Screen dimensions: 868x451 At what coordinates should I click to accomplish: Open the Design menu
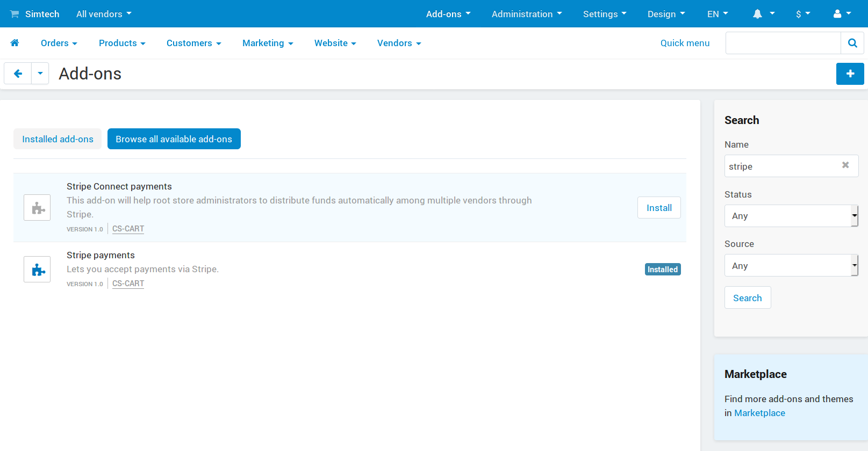pyautogui.click(x=666, y=14)
